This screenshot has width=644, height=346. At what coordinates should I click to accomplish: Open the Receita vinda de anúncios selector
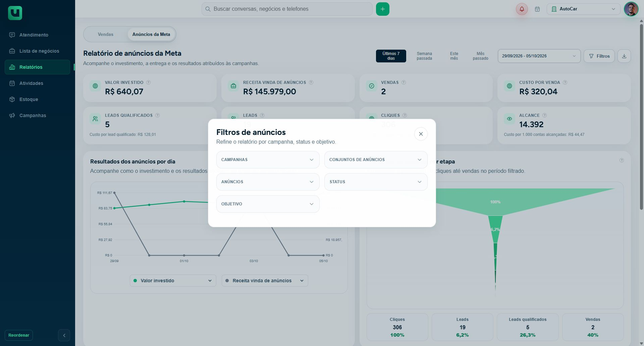[x=265, y=281]
